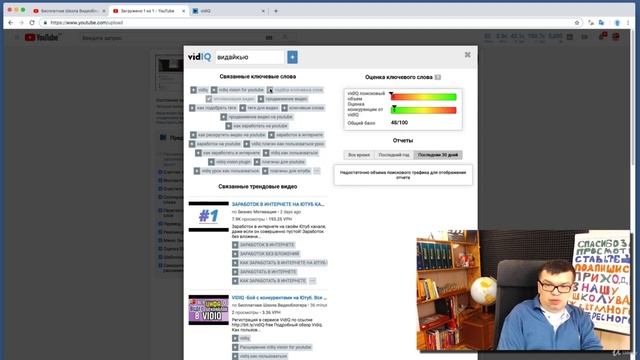Add the 'vidiq' tag from the second video
This screenshot has width=640, height=360.
tap(235, 338)
